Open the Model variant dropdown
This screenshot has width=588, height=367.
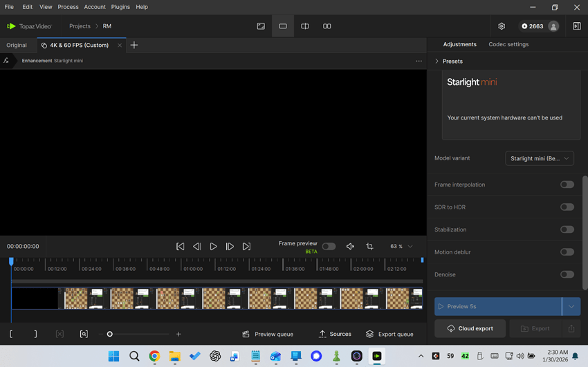pyautogui.click(x=540, y=158)
